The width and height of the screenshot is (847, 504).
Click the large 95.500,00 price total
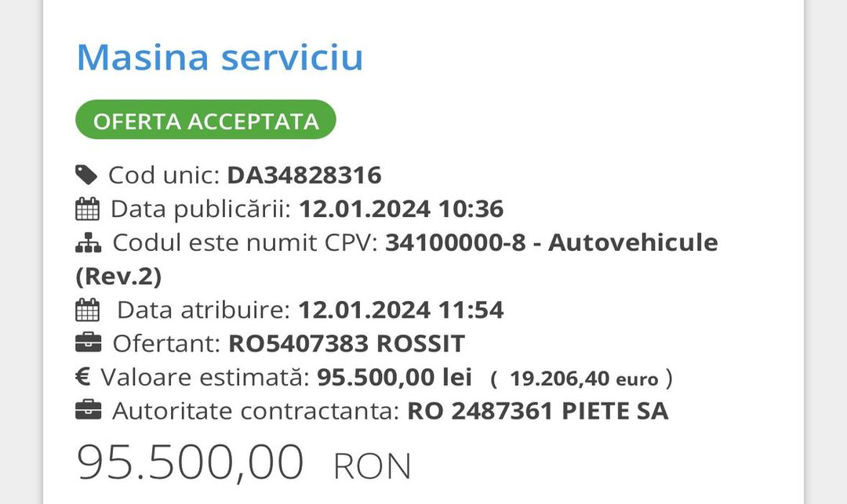tap(190, 462)
